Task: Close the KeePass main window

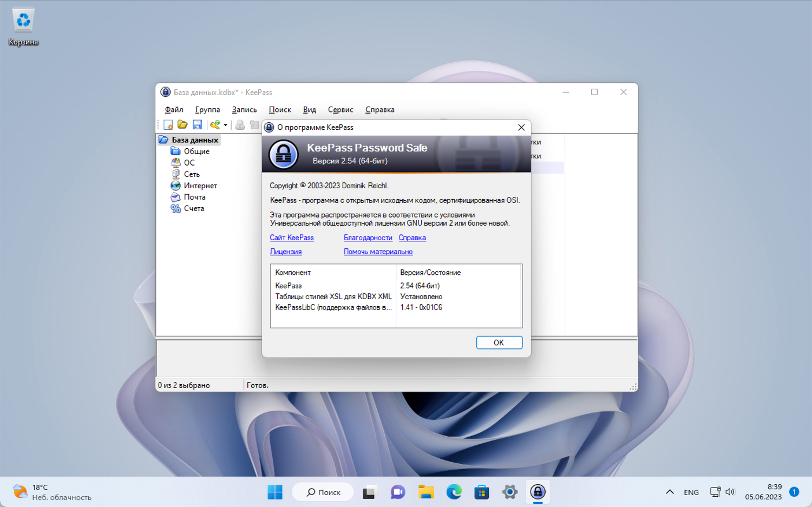Action: point(624,92)
